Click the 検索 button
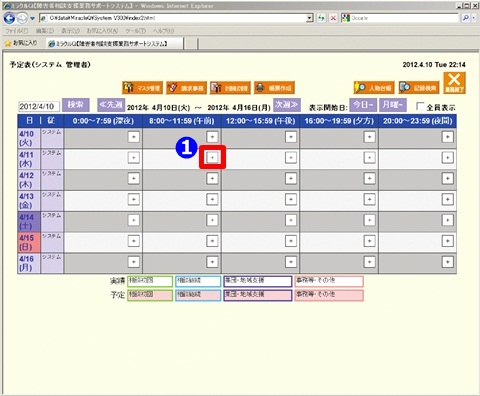The image size is (480, 396). 76,105
